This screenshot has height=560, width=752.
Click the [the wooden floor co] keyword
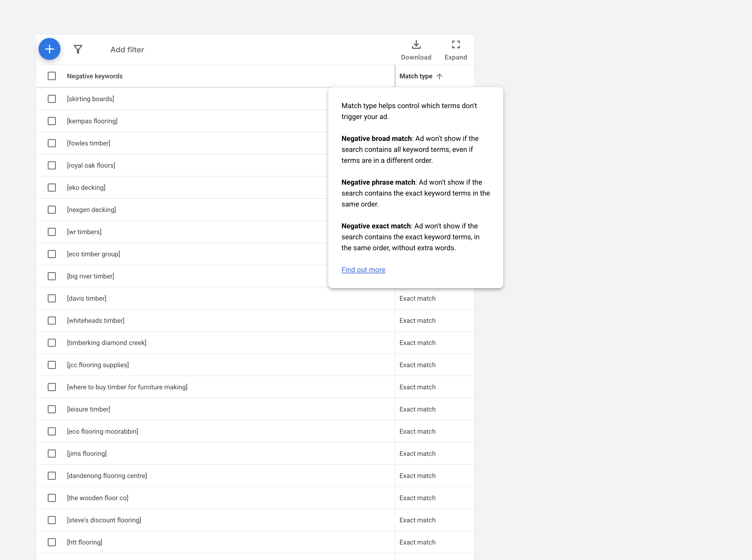[98, 498]
